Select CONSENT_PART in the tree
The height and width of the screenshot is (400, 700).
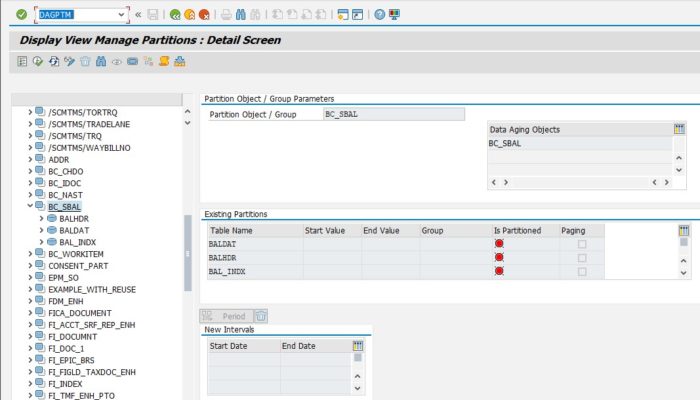click(78, 266)
